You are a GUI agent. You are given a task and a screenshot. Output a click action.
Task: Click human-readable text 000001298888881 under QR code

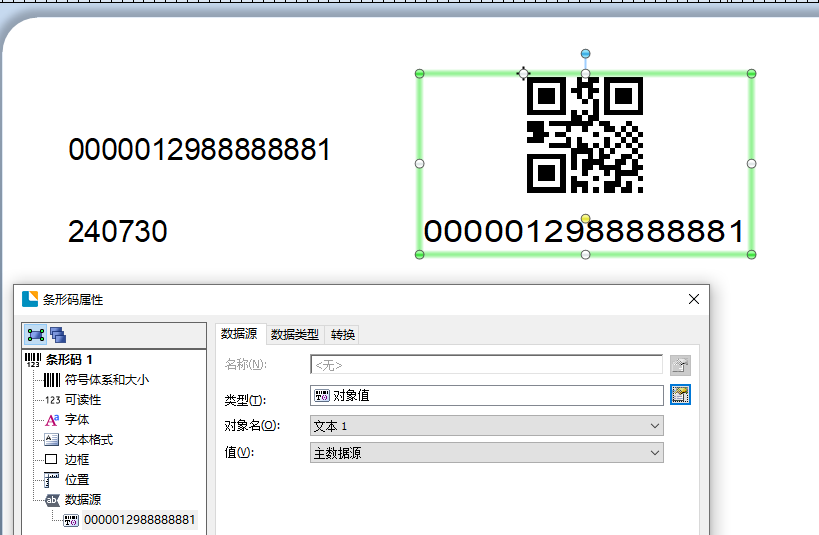(x=584, y=231)
